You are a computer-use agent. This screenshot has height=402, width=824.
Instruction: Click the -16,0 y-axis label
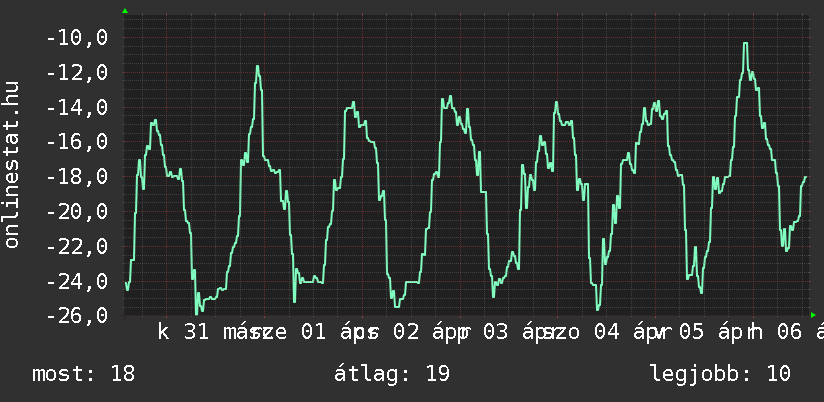77,142
